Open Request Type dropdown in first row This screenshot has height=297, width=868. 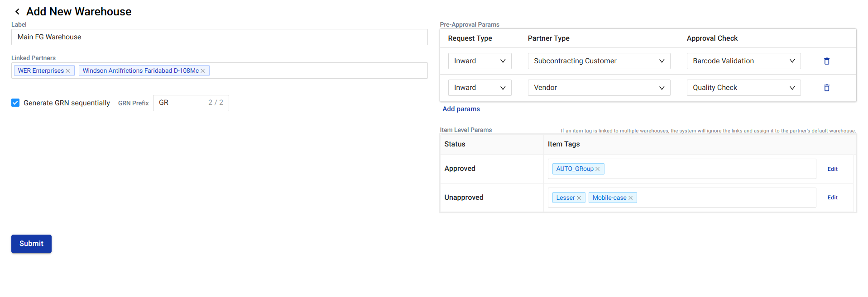480,61
